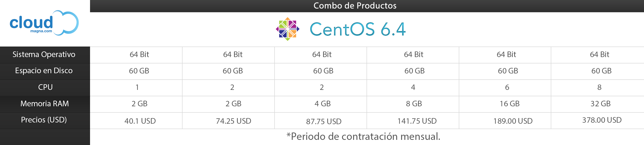This screenshot has width=644, height=145.
Task: Click the CentOS pinwheel logo icon
Action: coord(288,29)
